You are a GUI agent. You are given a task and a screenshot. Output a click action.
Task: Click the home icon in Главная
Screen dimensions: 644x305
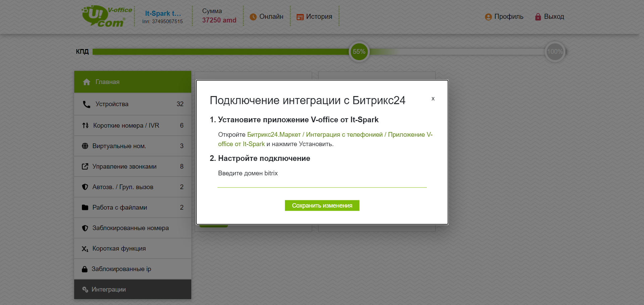[87, 82]
